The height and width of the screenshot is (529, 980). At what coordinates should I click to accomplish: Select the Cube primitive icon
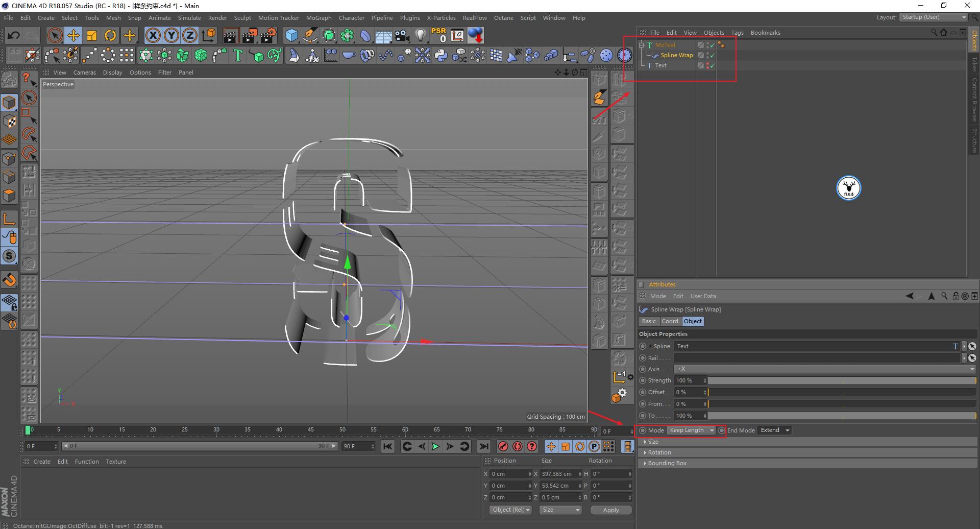click(291, 35)
